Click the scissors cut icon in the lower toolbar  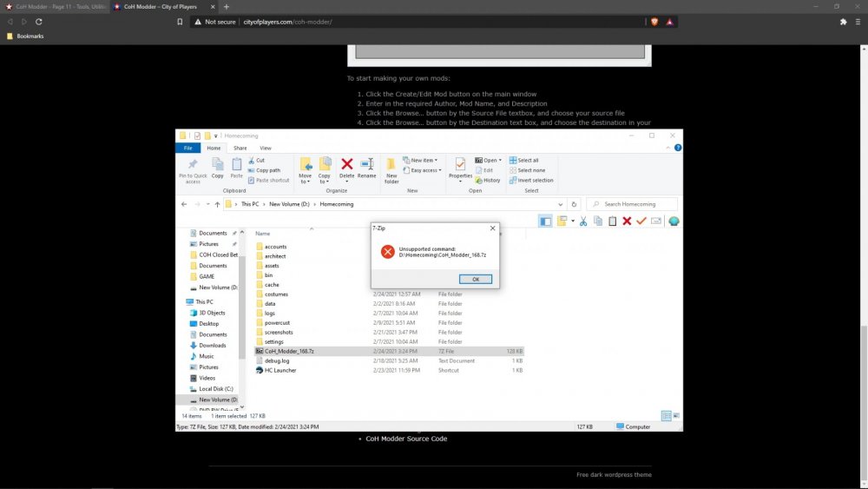[x=584, y=221]
